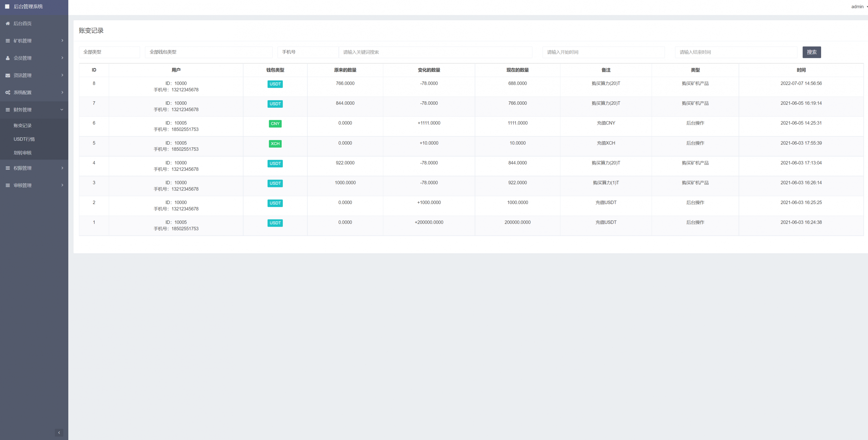Click the 权限管理 list icon
The width and height of the screenshot is (868, 440).
[8, 168]
